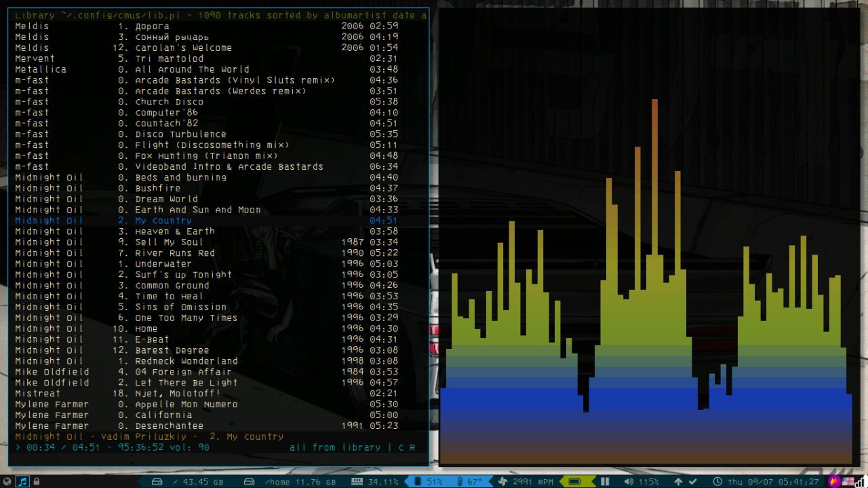Click the fan speed icon
Viewport: 868px width, 488px height.
[x=502, y=481]
